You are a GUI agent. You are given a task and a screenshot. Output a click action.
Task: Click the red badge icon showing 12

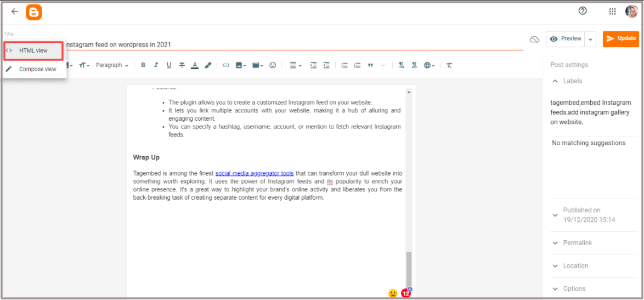406,293
